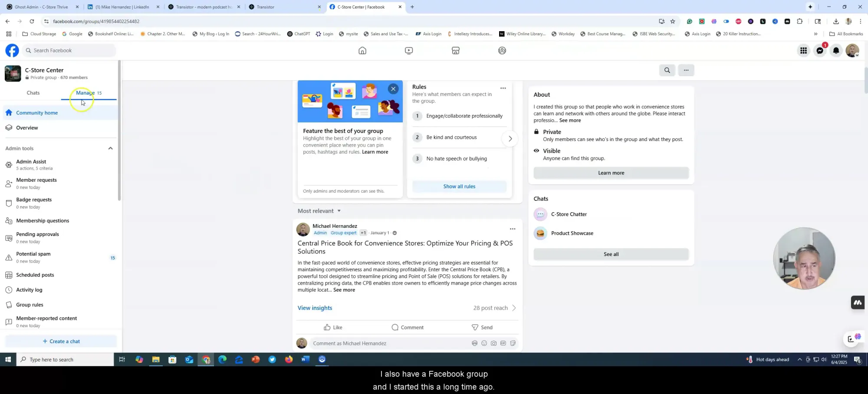Expand the 28 post reach chevron

514,308
